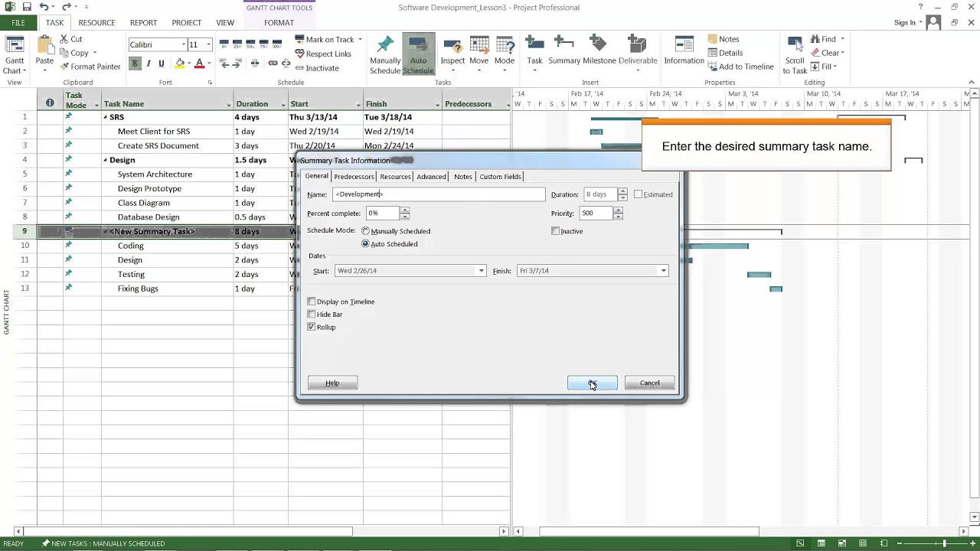980x551 pixels.
Task: Switch to the RESOURCE ribbon tab
Action: click(96, 23)
